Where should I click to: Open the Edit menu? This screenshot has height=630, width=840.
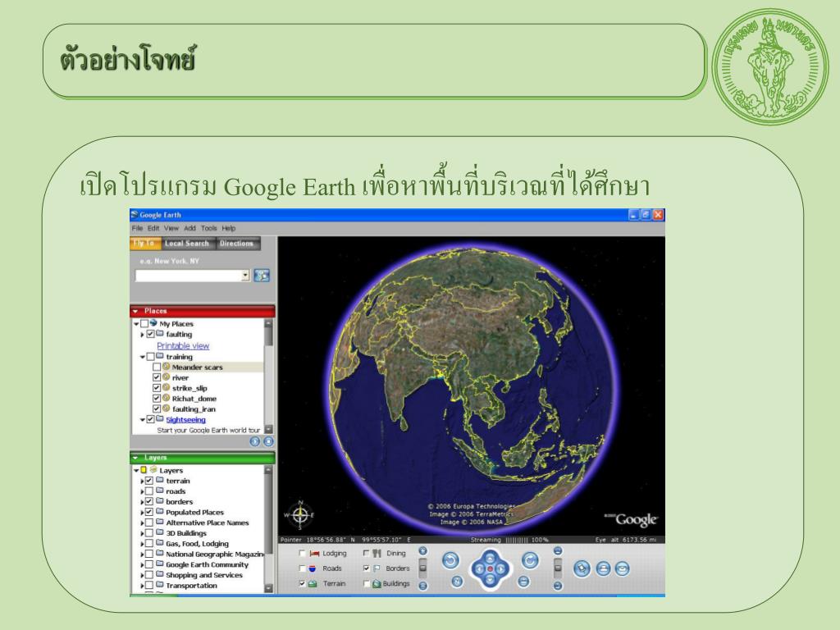[x=153, y=228]
